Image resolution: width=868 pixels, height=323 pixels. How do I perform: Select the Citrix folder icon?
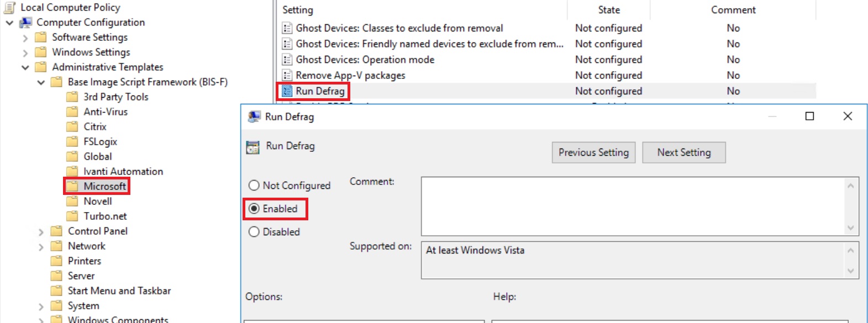coord(72,126)
